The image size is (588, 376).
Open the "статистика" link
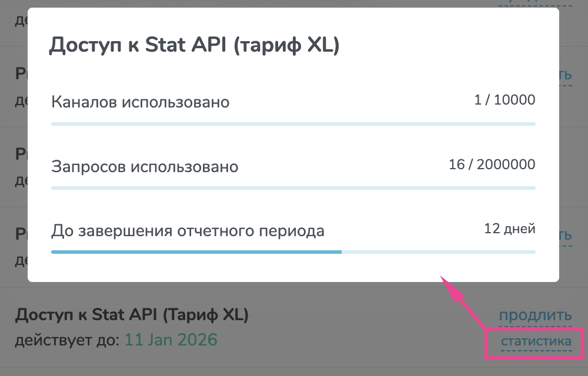[x=536, y=341]
